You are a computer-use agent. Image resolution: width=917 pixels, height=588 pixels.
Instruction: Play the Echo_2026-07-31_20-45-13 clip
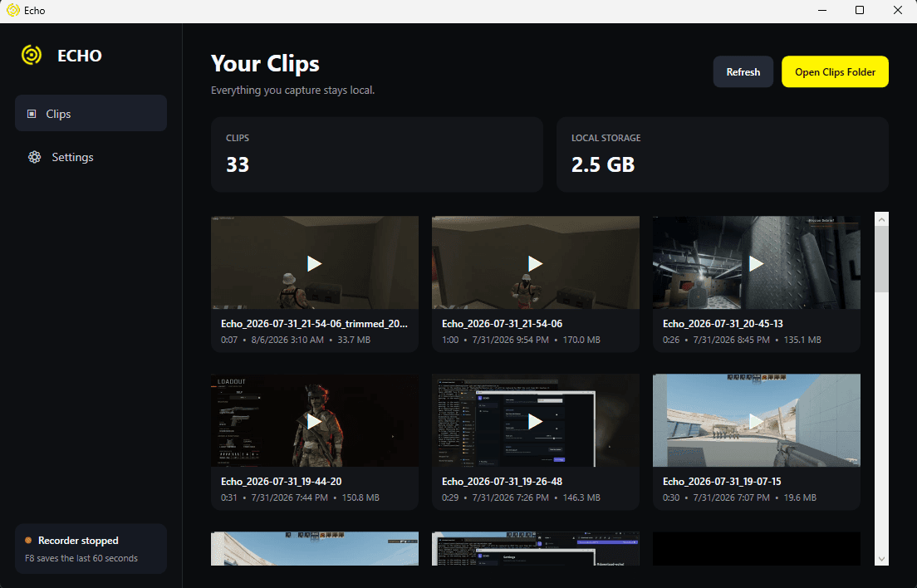[x=756, y=263]
